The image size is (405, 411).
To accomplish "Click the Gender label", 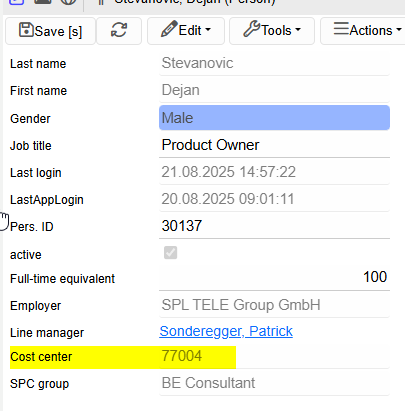I will (30, 119).
